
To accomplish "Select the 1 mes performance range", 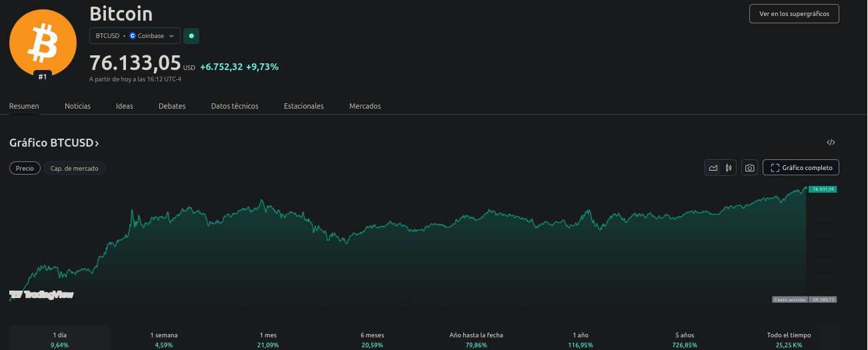I will [x=269, y=339].
